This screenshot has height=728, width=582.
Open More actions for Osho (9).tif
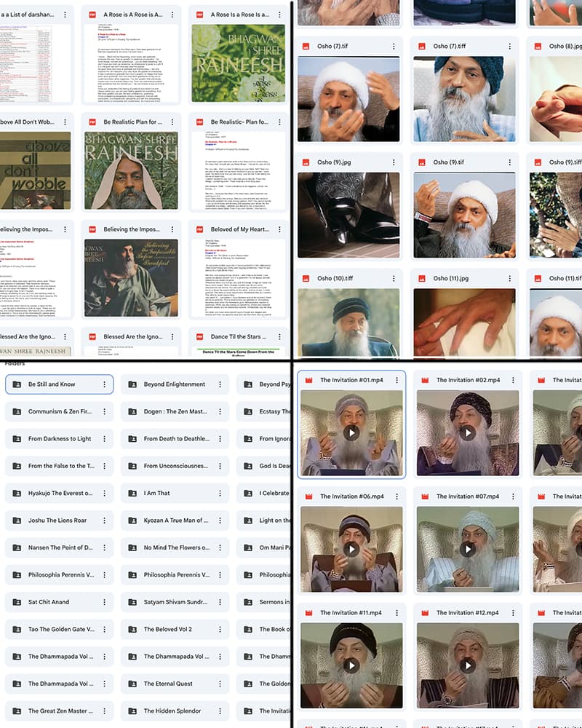509,162
